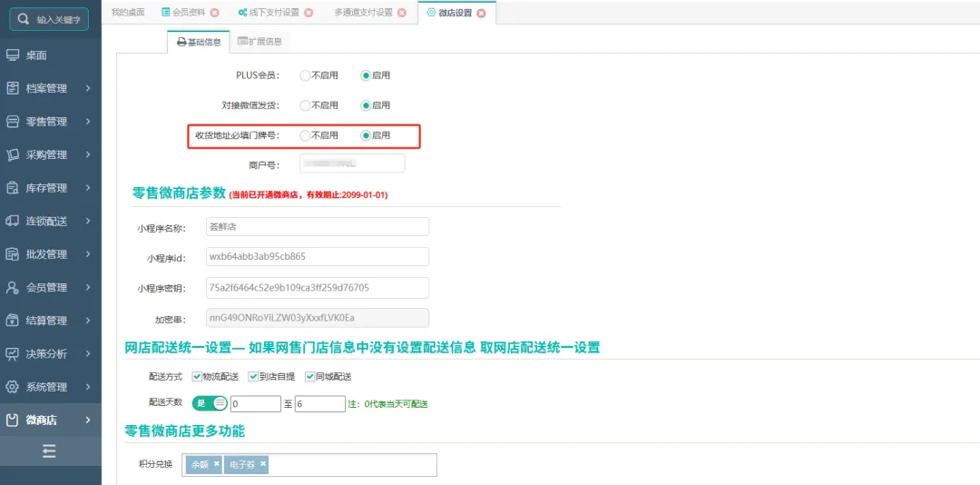Expand the 档案管理 menu arrow
The image size is (980, 485).
tap(88, 88)
